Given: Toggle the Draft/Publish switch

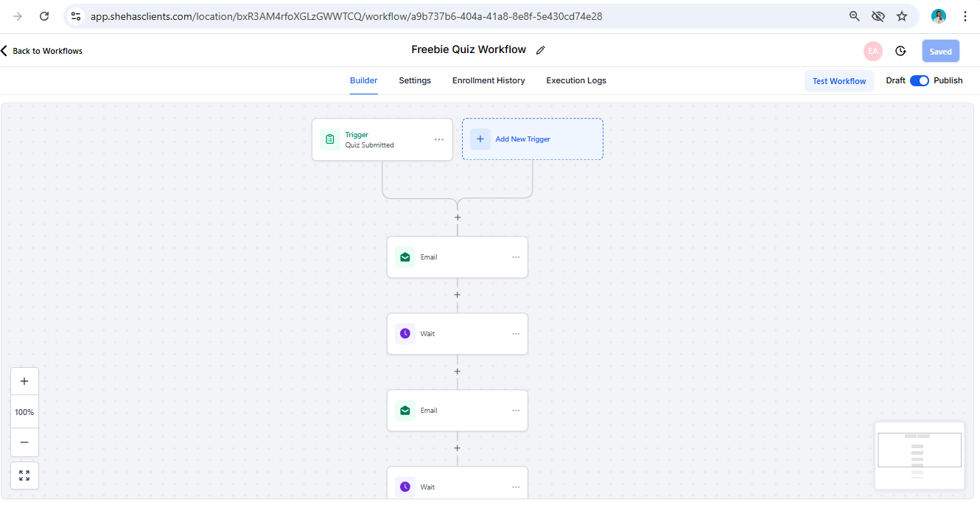Looking at the screenshot, I should 919,81.
